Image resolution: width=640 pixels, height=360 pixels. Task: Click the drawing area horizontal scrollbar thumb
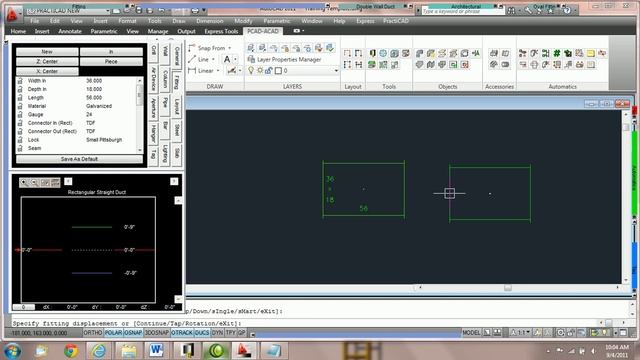pos(507,288)
